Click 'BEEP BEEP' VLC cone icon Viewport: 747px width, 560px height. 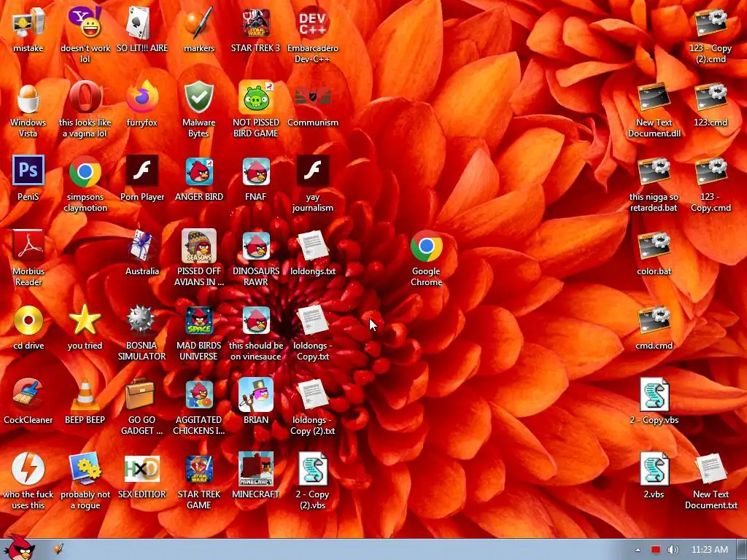pyautogui.click(x=85, y=394)
